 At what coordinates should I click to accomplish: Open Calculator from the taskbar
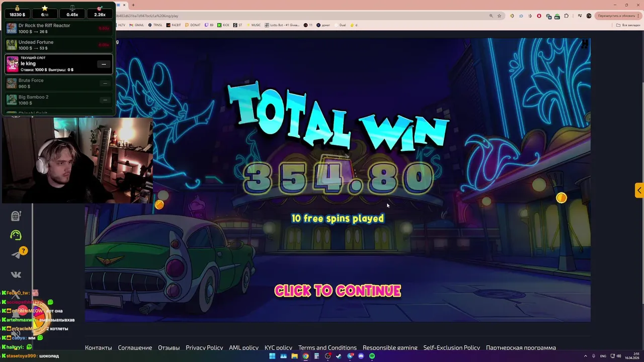point(316,356)
